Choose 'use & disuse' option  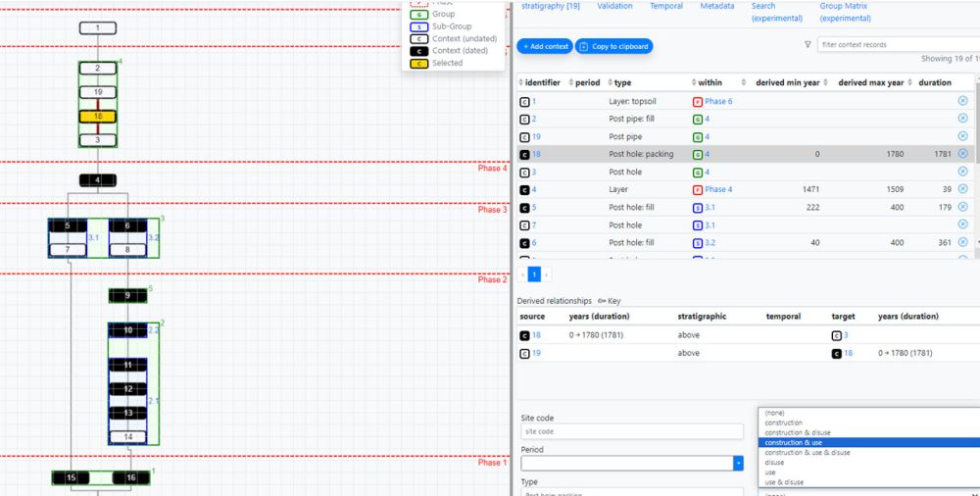click(868, 482)
